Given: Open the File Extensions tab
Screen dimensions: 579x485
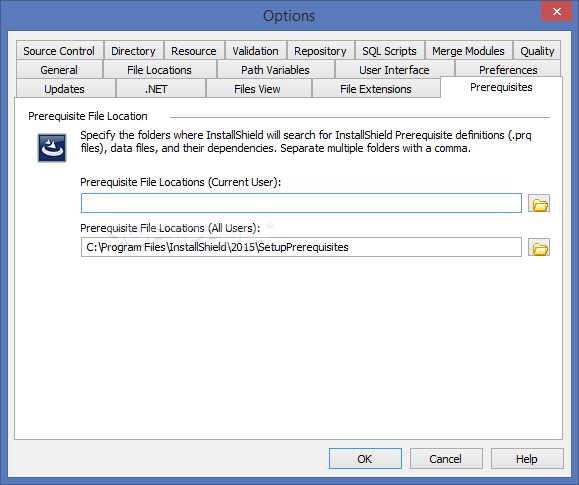Looking at the screenshot, I should pos(376,89).
